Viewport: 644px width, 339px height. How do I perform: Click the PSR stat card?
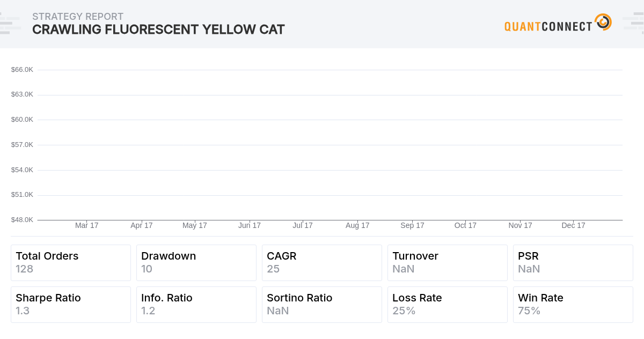coord(573,263)
